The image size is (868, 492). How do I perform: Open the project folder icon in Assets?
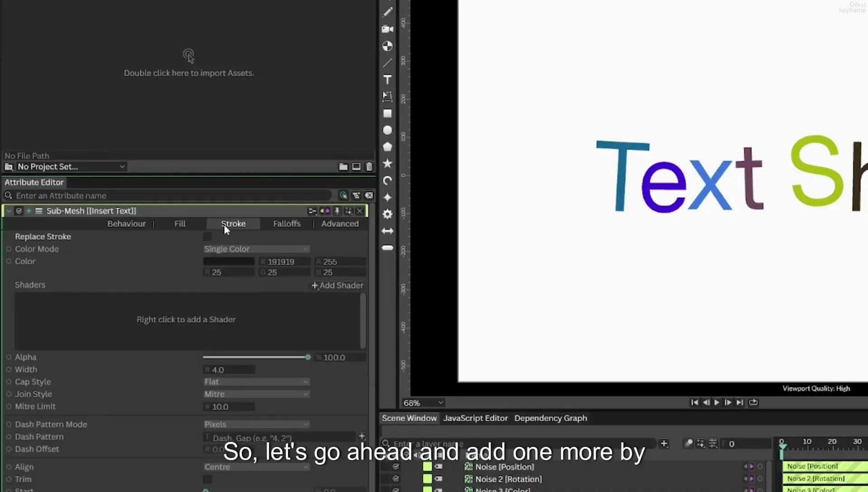click(344, 167)
